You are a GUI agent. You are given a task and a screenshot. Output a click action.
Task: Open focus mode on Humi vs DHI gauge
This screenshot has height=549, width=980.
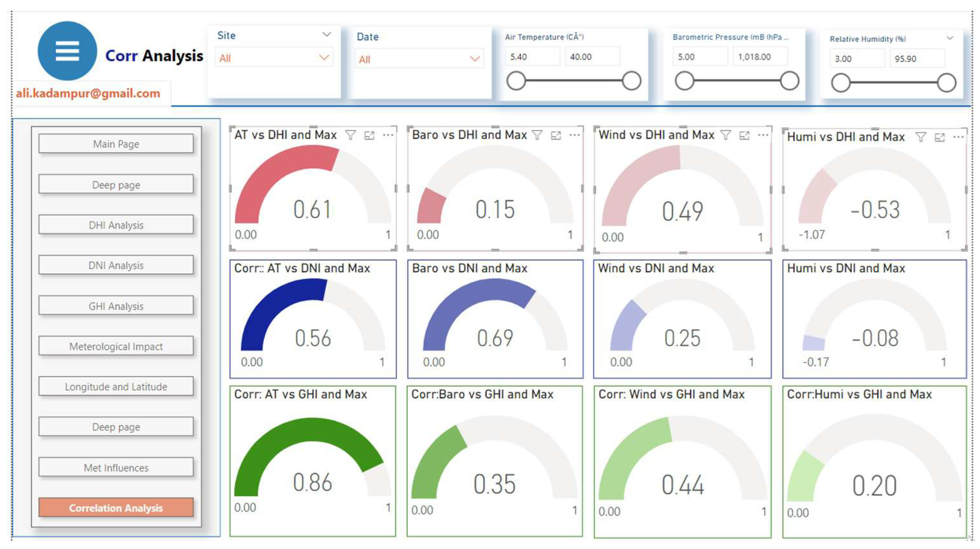939,137
